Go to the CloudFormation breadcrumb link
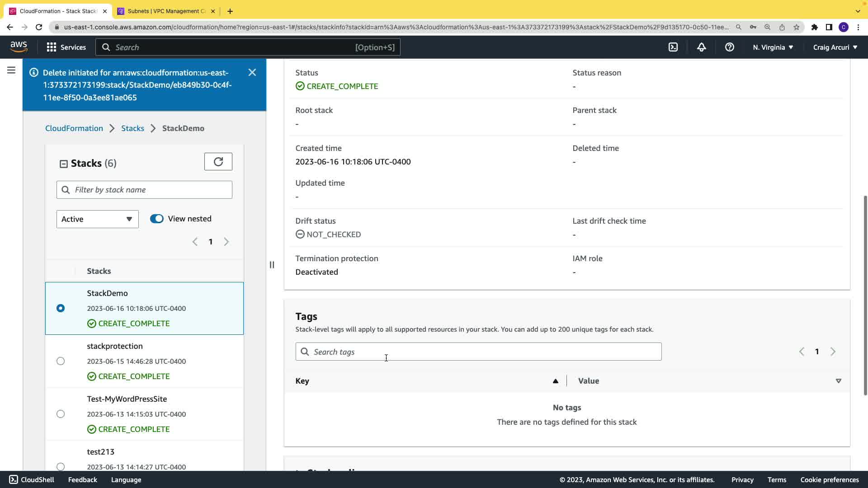868x488 pixels. click(74, 128)
